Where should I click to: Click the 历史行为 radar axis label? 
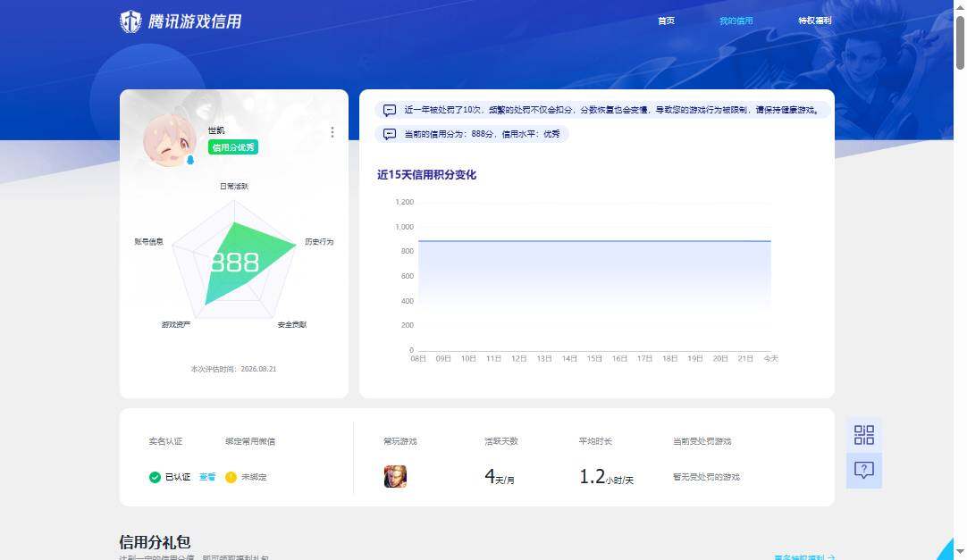tap(319, 242)
